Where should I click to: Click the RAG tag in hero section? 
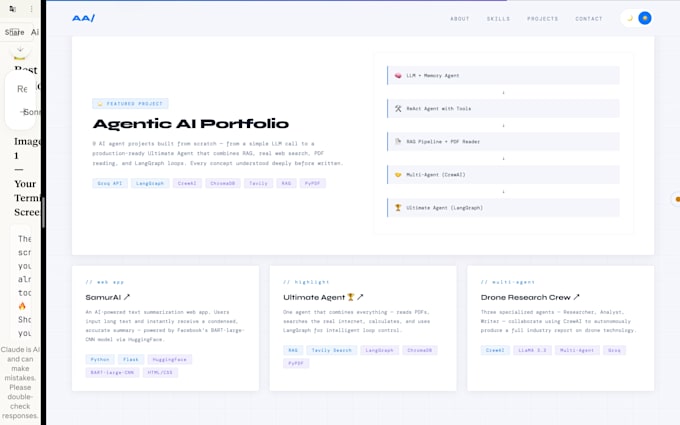(286, 183)
